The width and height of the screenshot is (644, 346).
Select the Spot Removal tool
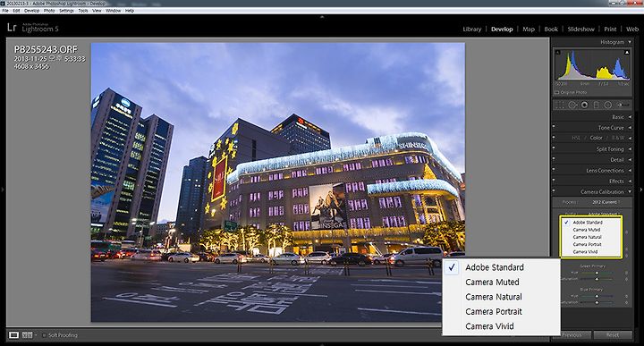click(572, 105)
